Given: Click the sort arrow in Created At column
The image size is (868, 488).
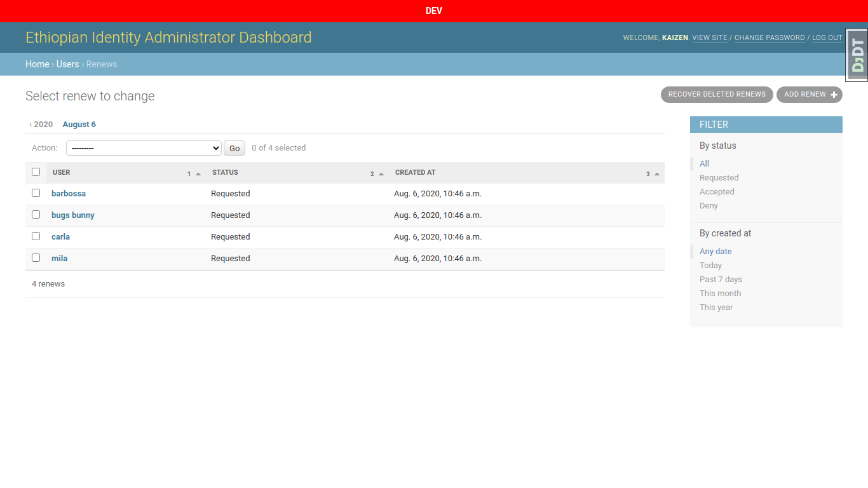Looking at the screenshot, I should [x=657, y=174].
